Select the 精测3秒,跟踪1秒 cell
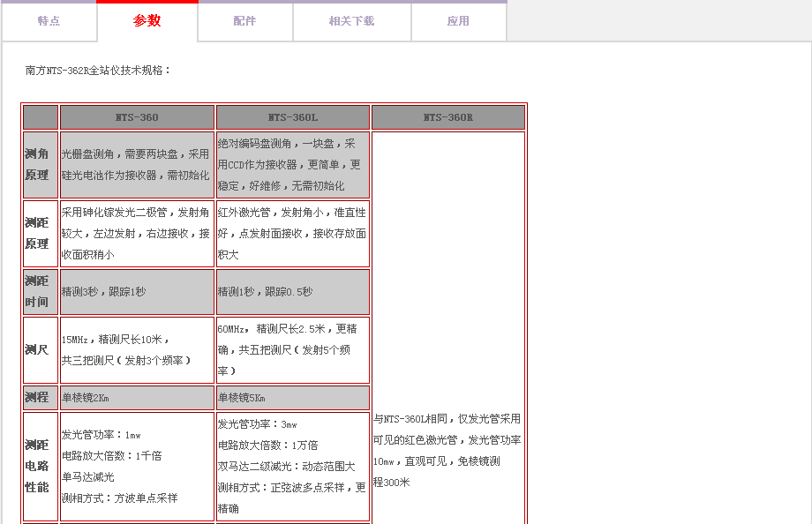 point(104,292)
